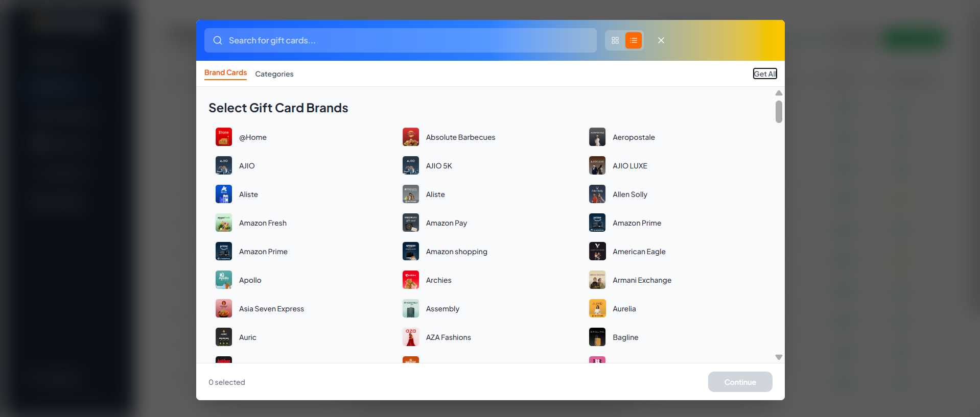This screenshot has width=980, height=417.
Task: Choose the 'Amazon Pay' label
Action: point(447,223)
